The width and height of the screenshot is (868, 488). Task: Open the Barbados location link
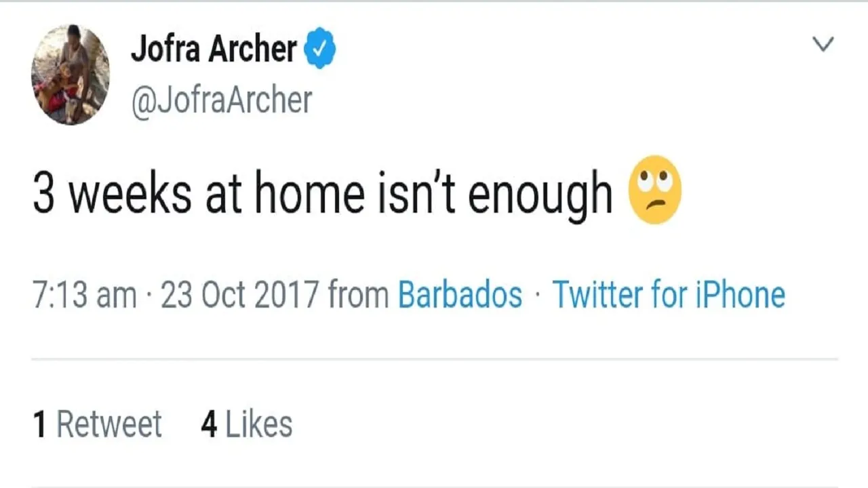(460, 296)
